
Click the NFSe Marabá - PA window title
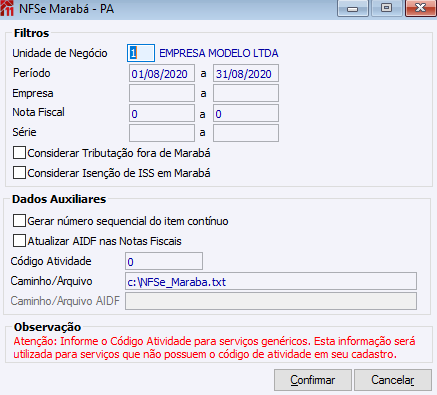[x=67, y=9]
